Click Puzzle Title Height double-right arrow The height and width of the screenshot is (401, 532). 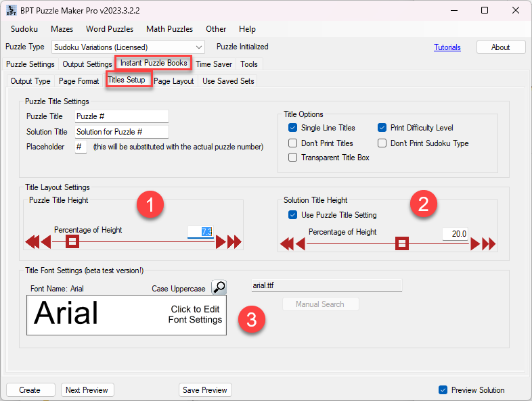(234, 242)
